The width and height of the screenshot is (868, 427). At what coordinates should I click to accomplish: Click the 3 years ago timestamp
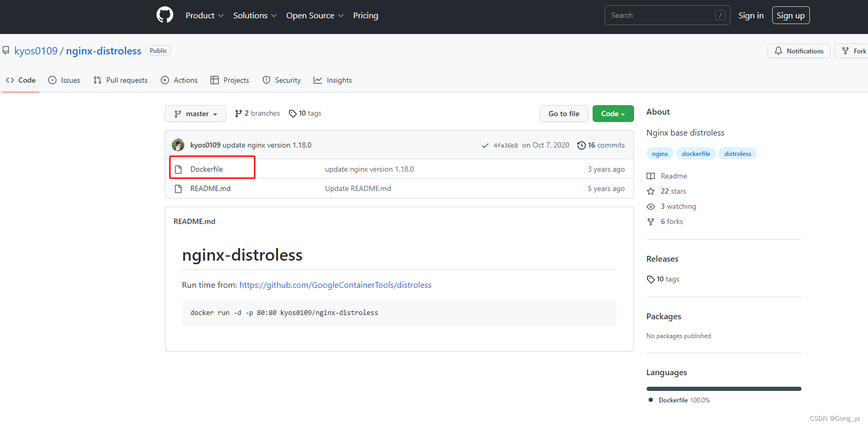point(606,169)
